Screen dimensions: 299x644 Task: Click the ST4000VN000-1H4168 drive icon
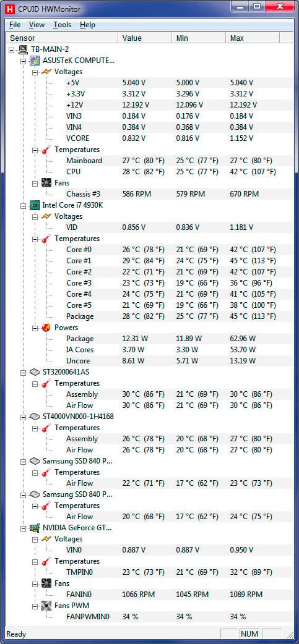[x=35, y=417]
